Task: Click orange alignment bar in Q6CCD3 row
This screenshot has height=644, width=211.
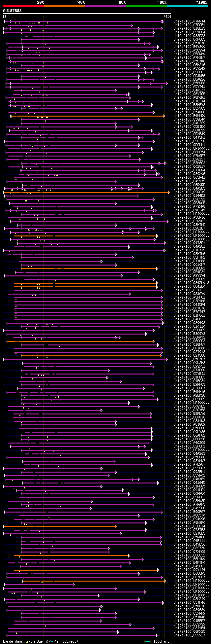Action: 80,341
